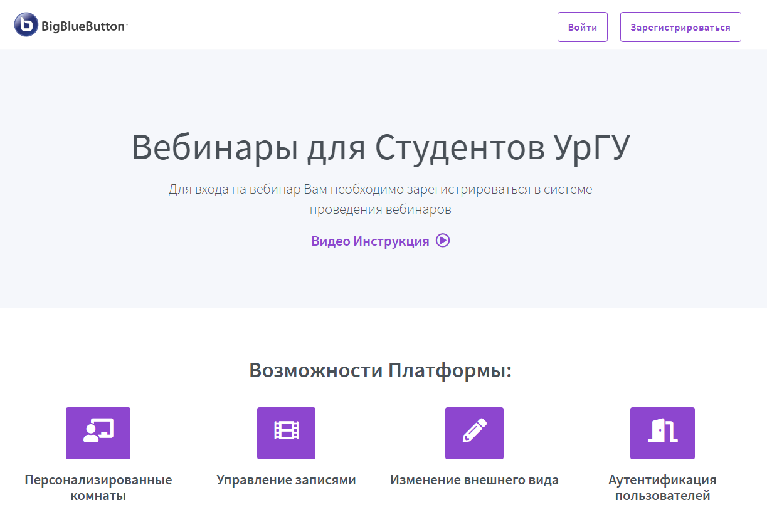This screenshot has width=767, height=532.
Task: Click the Изменение внешнего вида label
Action: pyautogui.click(x=474, y=480)
